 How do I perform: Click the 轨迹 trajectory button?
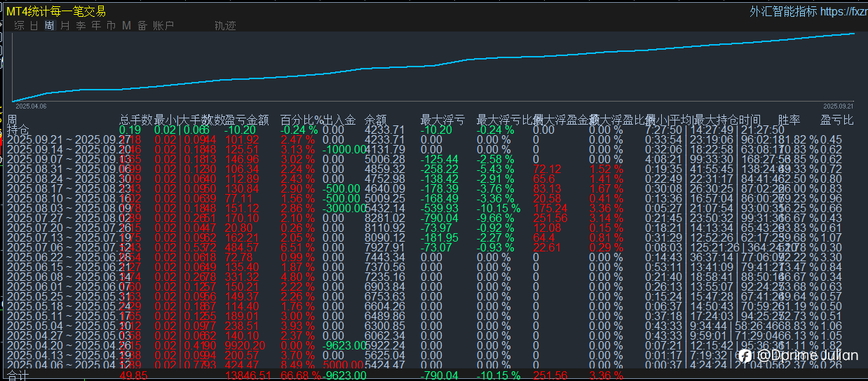(x=225, y=26)
